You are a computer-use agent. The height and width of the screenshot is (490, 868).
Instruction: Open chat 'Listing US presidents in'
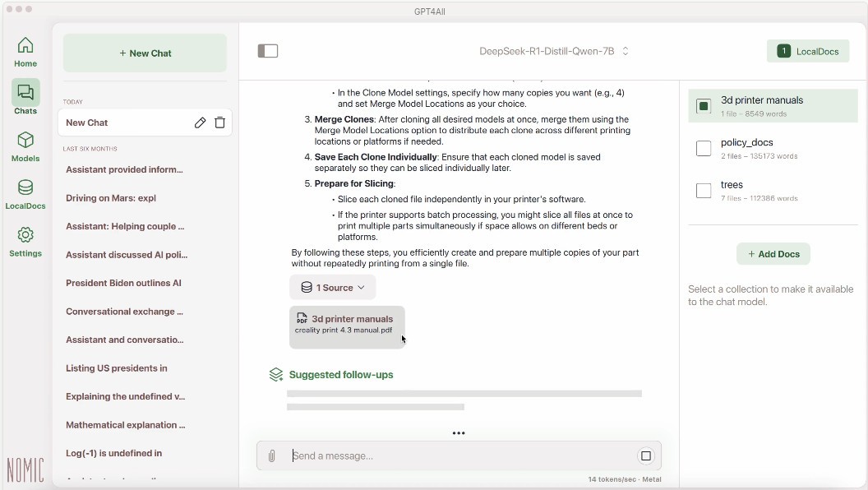pyautogui.click(x=116, y=368)
